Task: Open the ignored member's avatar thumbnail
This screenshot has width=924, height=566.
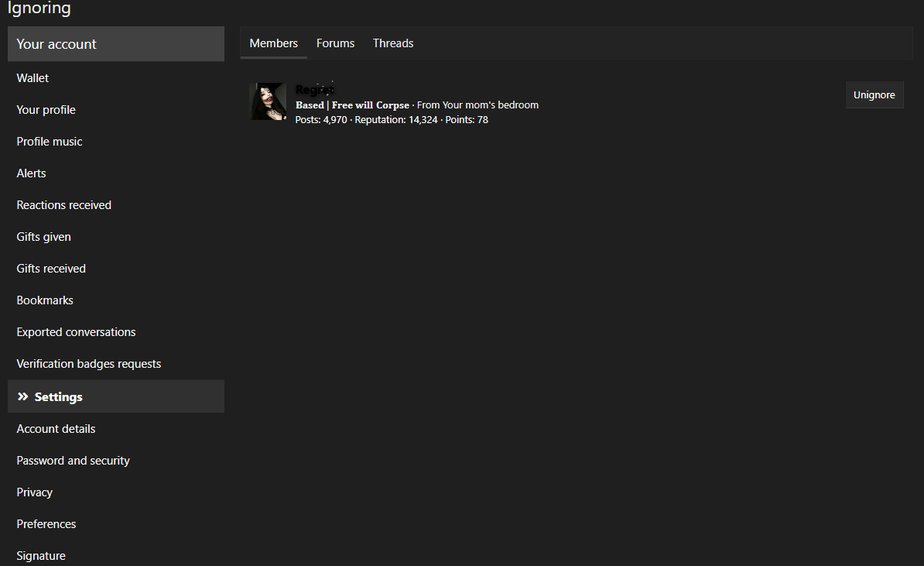Action: coord(268,101)
